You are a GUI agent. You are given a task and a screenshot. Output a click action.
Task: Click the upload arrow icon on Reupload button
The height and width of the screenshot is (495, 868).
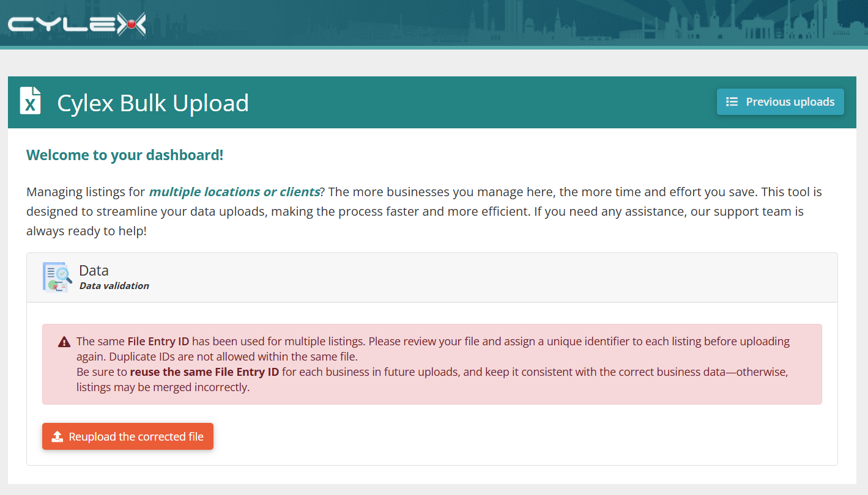(57, 436)
